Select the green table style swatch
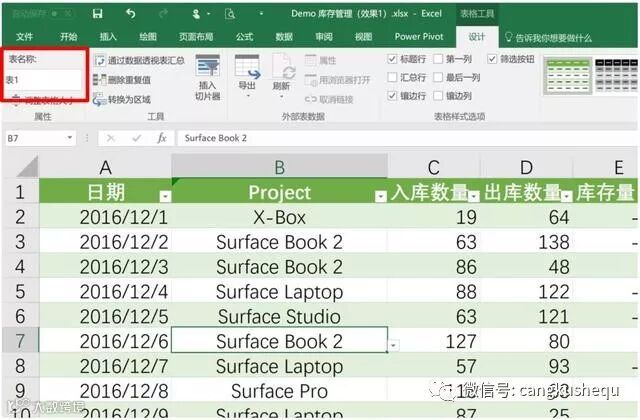This screenshot has height=420, width=640. (x=568, y=76)
